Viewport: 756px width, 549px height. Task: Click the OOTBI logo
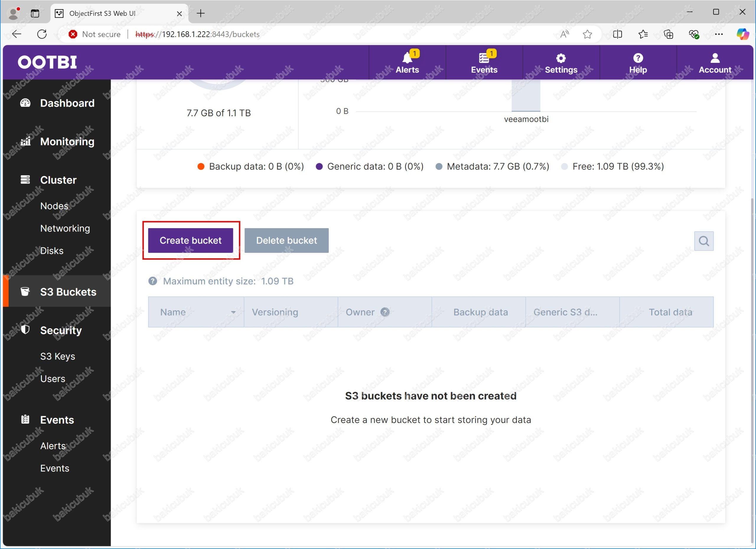click(47, 62)
